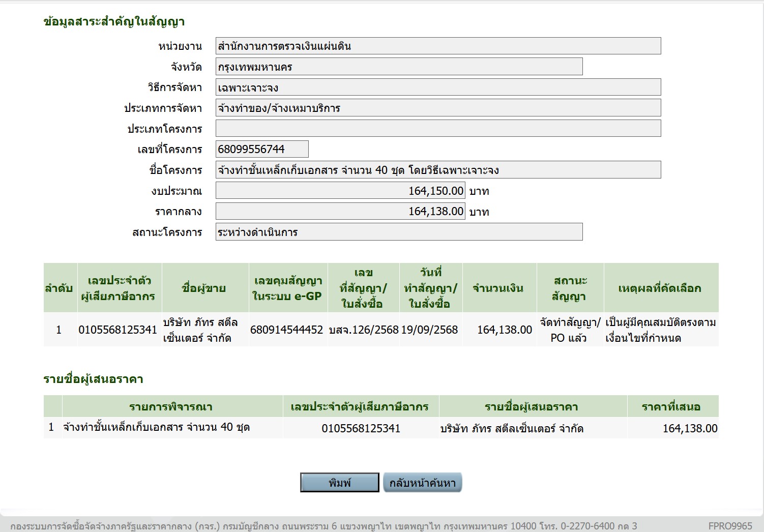The image size is (764, 532).
Task: Select the จังหวัด field showing กรุงเทพมหานคร
Action: (x=399, y=67)
